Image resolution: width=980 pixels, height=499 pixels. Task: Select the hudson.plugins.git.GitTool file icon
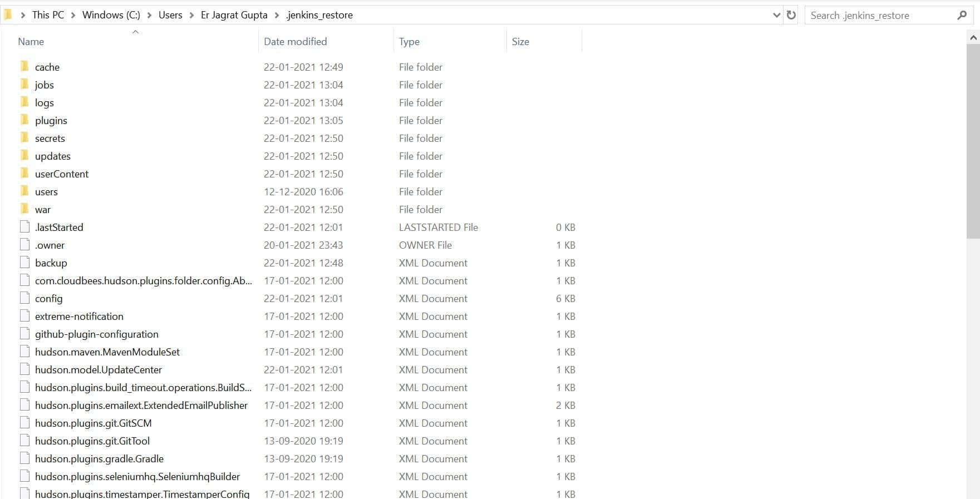coord(24,441)
